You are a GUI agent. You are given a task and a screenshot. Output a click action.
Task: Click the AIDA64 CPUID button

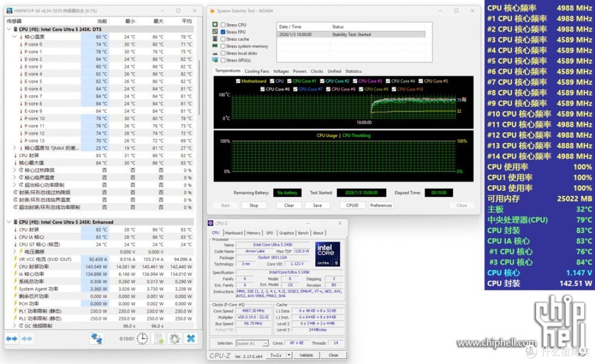(352, 205)
